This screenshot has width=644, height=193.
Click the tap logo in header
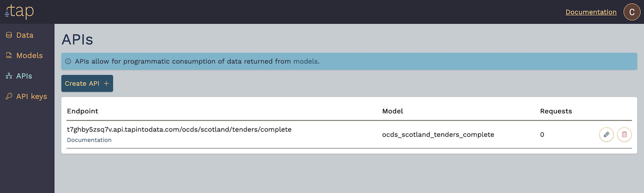pos(19,11)
